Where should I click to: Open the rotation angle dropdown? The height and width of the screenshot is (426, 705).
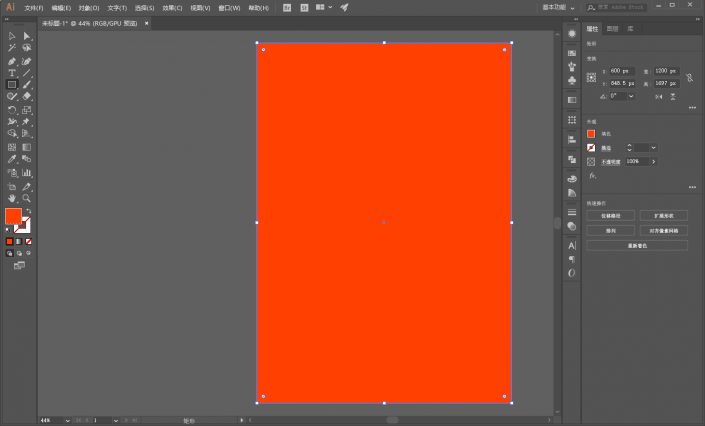(631, 96)
